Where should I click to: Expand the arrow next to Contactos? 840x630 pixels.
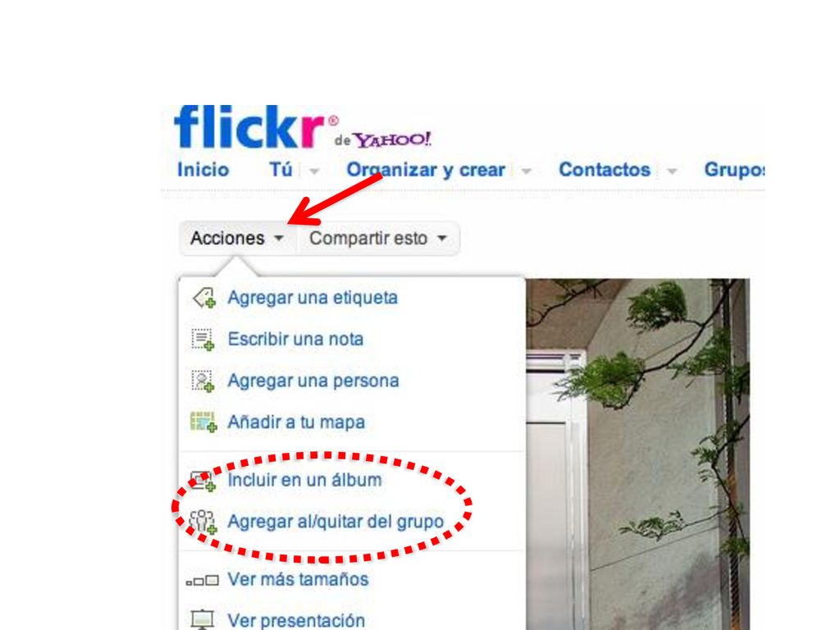click(x=672, y=171)
